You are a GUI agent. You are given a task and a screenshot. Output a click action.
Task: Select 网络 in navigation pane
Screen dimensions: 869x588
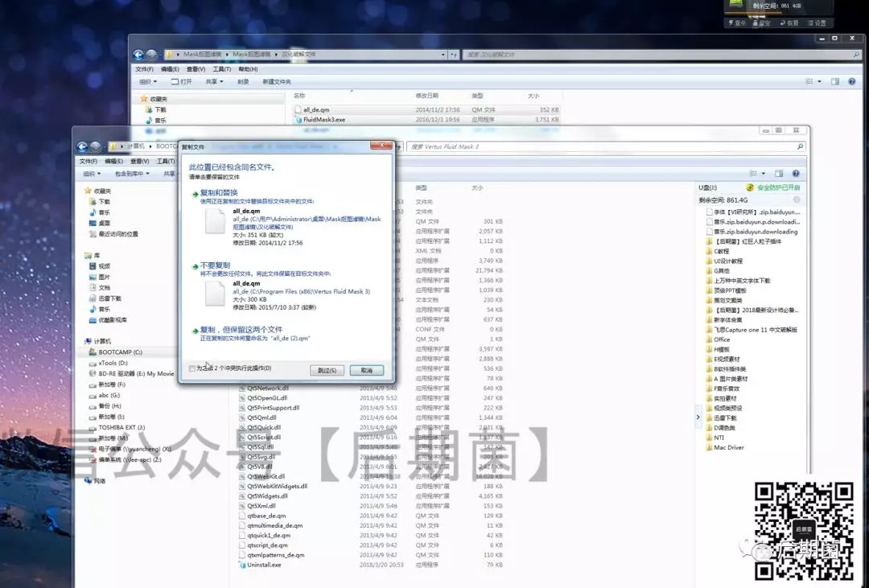pyautogui.click(x=99, y=481)
